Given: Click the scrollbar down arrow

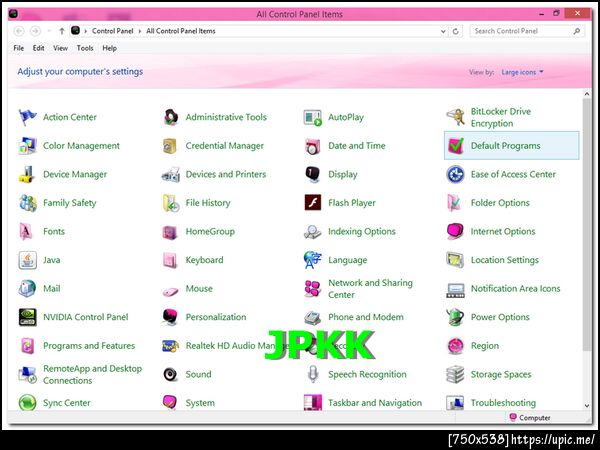Looking at the screenshot, I should tap(587, 406).
